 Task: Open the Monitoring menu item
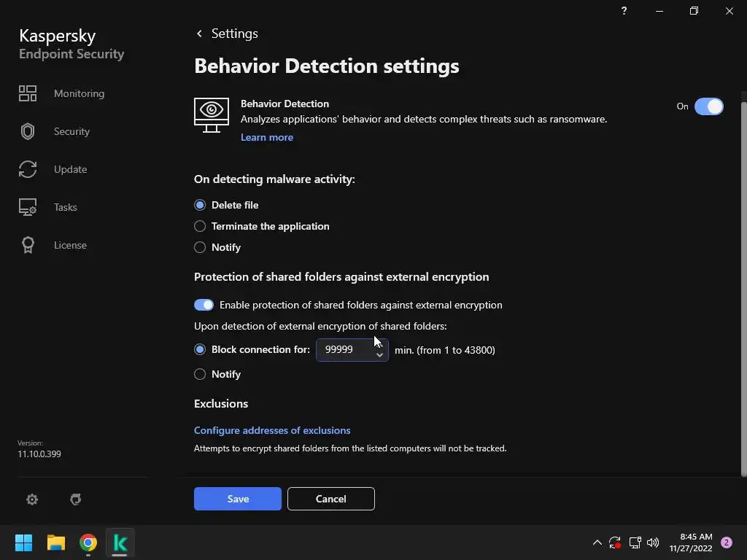pyautogui.click(x=79, y=93)
